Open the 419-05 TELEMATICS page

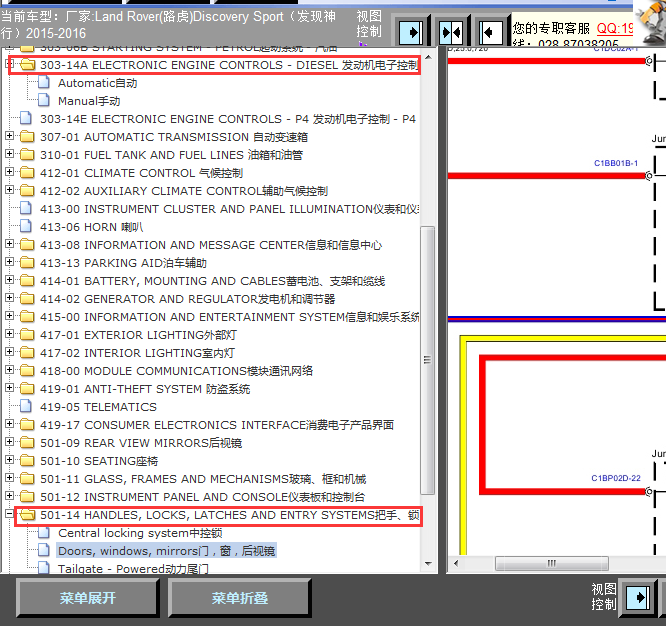[99, 407]
